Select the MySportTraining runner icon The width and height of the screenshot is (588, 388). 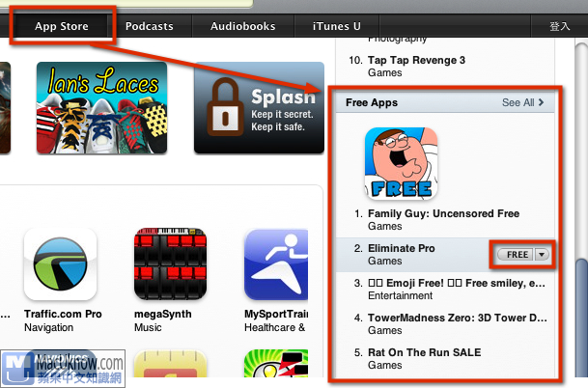(x=276, y=263)
